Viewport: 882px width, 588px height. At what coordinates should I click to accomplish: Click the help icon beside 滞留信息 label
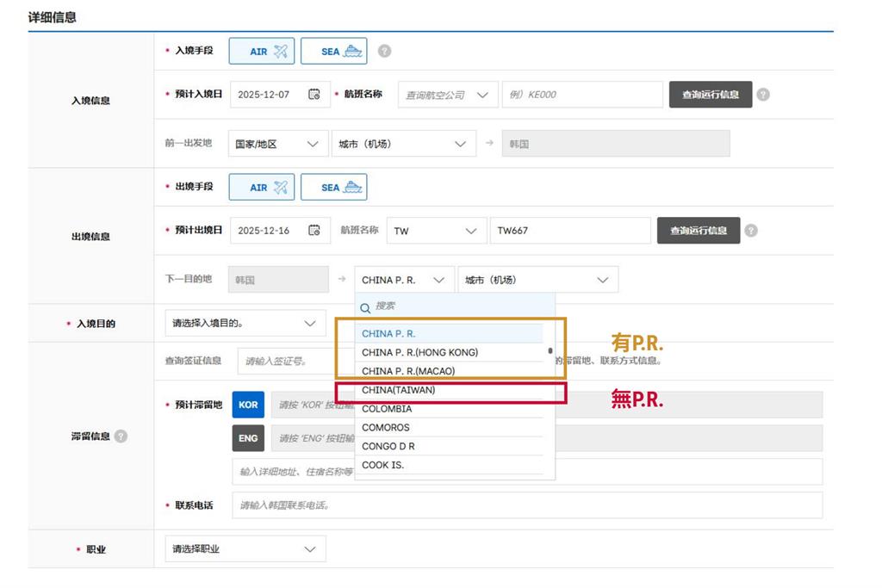coord(121,436)
